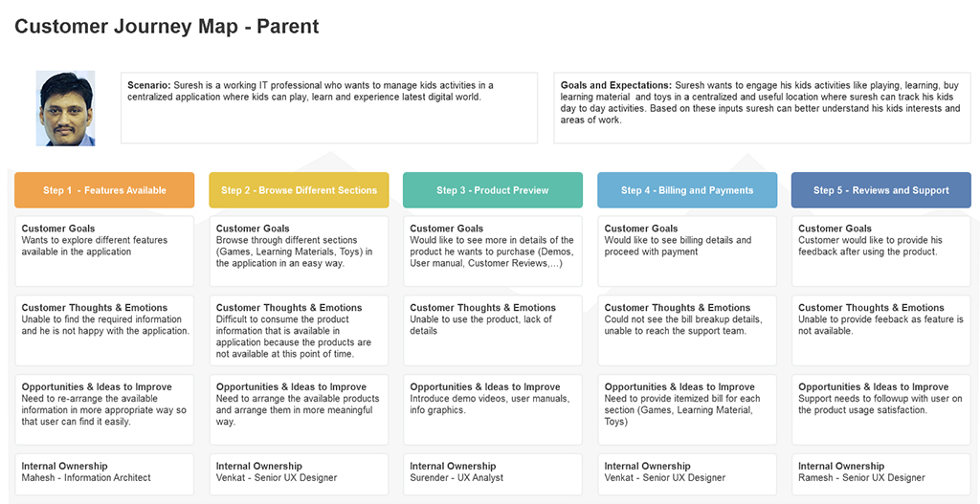The width and height of the screenshot is (980, 504).
Task: Click the Scenario description box
Action: (328, 107)
